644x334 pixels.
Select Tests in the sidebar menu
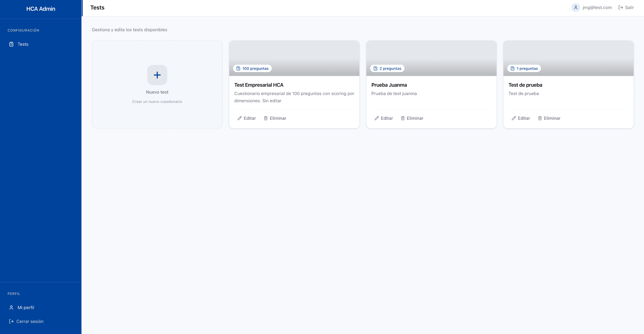(x=23, y=44)
